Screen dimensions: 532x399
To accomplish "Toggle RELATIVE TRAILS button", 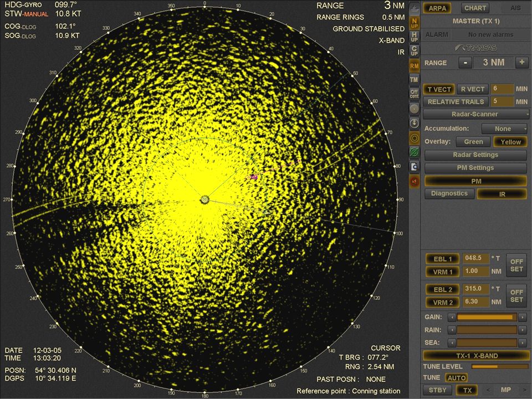I will (x=456, y=102).
